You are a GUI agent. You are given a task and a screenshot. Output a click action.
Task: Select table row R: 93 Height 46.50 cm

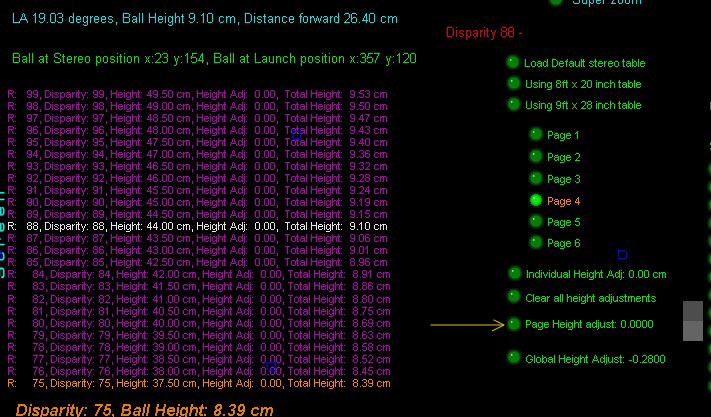pyautogui.click(x=198, y=166)
